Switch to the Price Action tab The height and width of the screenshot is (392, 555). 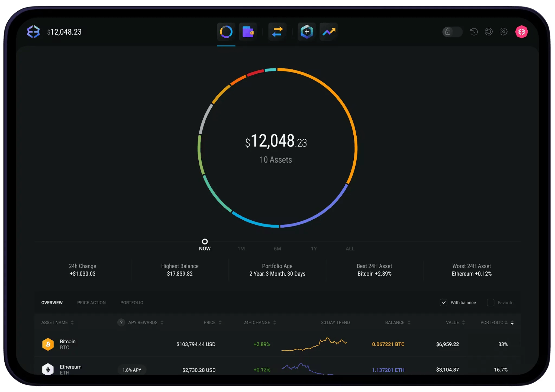(x=91, y=302)
